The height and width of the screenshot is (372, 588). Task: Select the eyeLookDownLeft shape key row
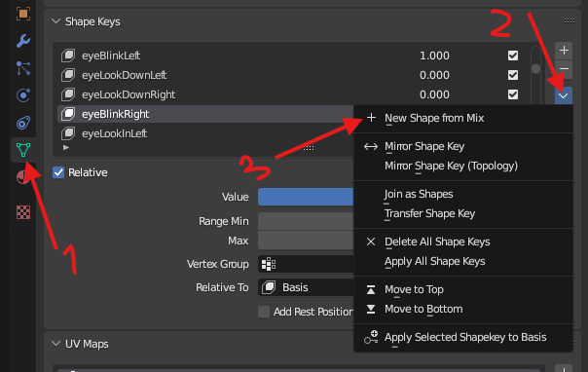292,75
